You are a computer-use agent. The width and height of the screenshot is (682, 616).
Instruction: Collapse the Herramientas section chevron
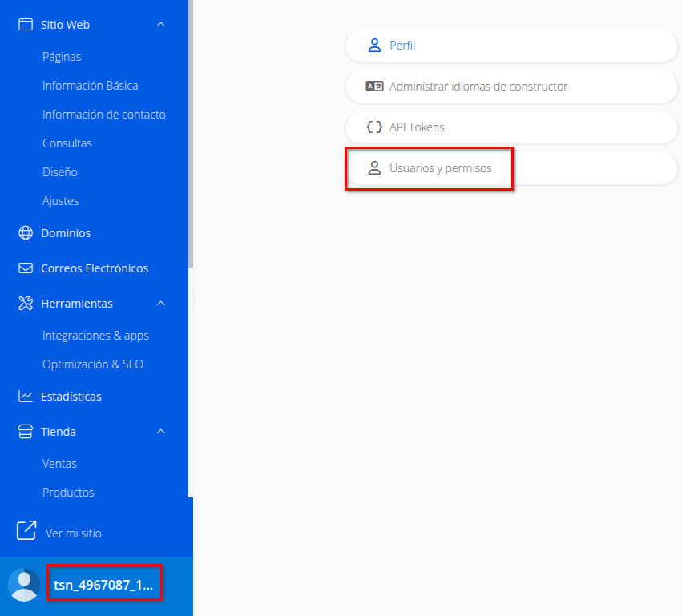pos(161,304)
